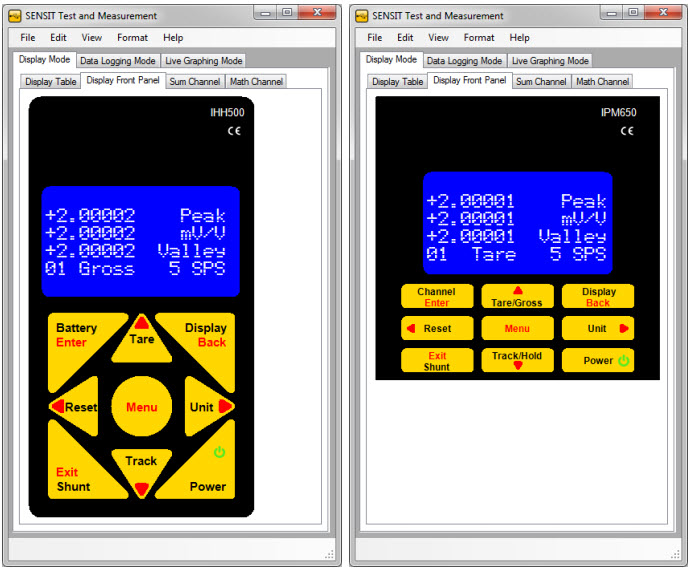Close the left SENSIT window

(x=317, y=13)
